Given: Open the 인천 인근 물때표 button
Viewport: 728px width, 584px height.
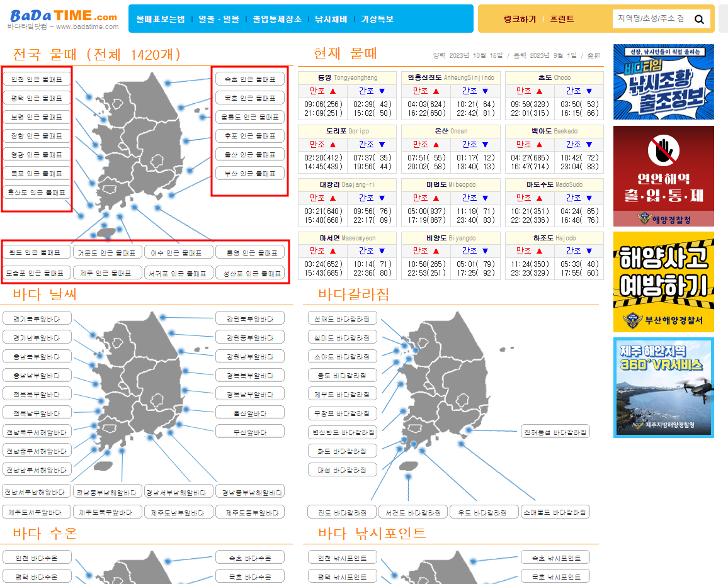Looking at the screenshot, I should 37,79.
